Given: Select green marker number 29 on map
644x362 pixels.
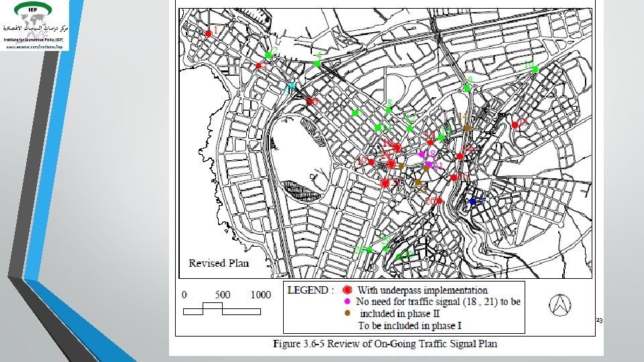Looking at the screenshot, I should [385, 248].
